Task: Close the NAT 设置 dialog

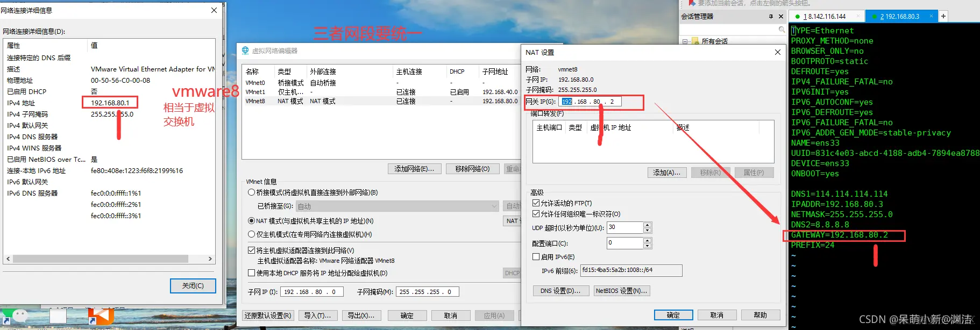Action: tap(777, 52)
